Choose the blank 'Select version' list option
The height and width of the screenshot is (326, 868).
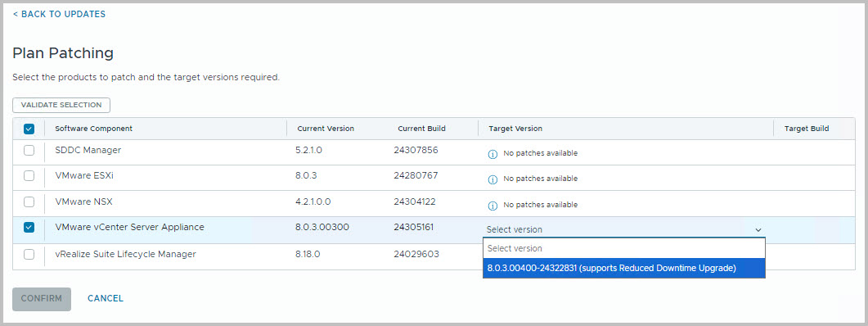pyautogui.click(x=624, y=248)
